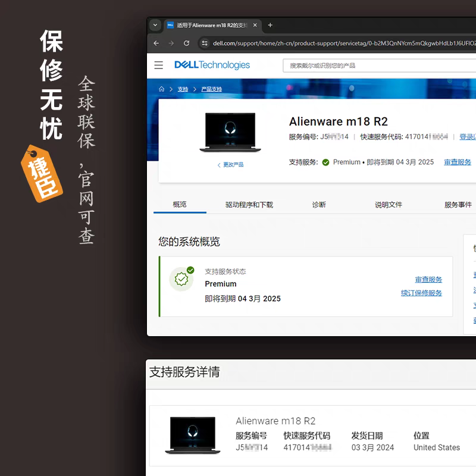The image size is (476, 476).
Task: Open the browser tab search dropdown arrow
Action: coord(155,25)
